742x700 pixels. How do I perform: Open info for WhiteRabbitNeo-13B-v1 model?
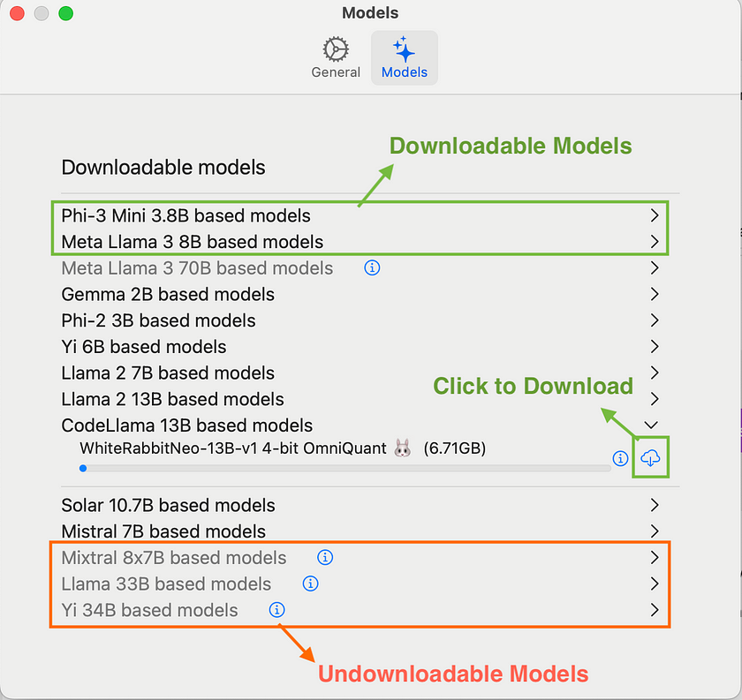click(x=620, y=458)
